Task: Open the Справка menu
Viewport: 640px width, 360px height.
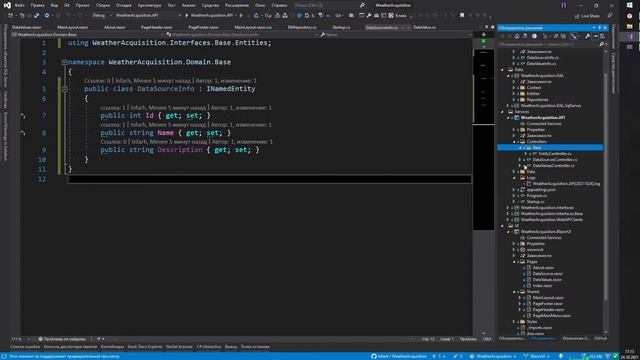Action: (x=279, y=5)
